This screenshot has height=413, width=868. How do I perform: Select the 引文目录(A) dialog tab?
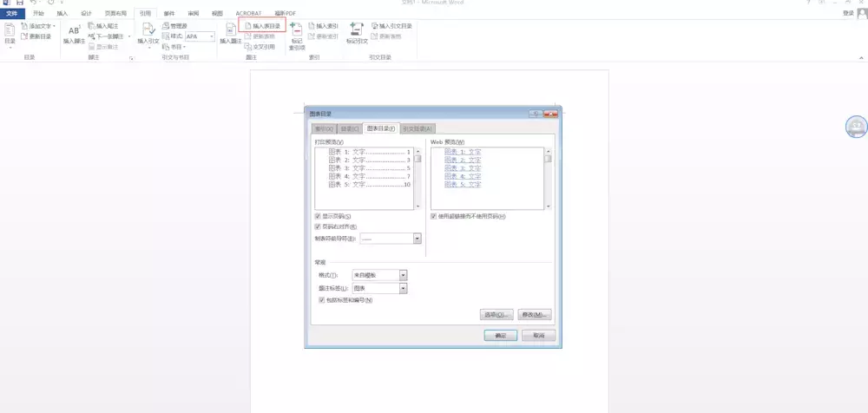click(418, 129)
